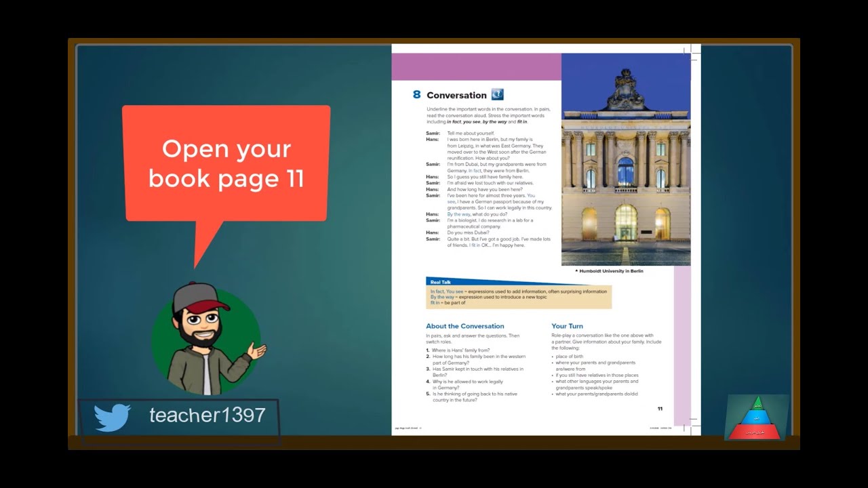The height and width of the screenshot is (488, 868).
Task: Click question 'Why is he allowed to work legally'
Action: [465, 384]
